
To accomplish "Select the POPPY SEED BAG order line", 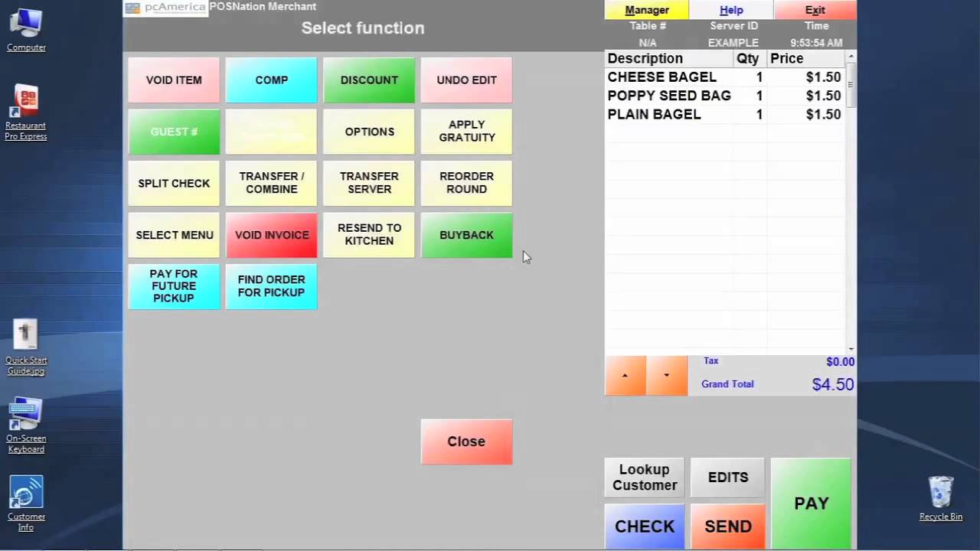I will pyautogui.click(x=724, y=96).
